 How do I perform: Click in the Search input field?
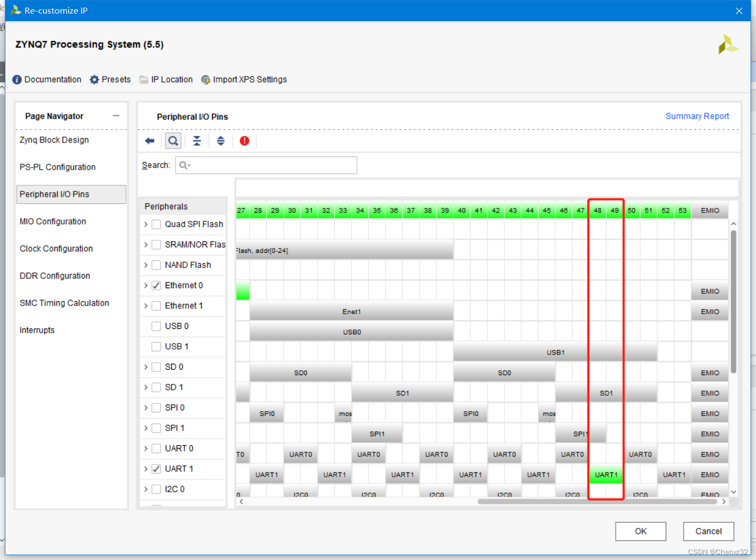[266, 165]
